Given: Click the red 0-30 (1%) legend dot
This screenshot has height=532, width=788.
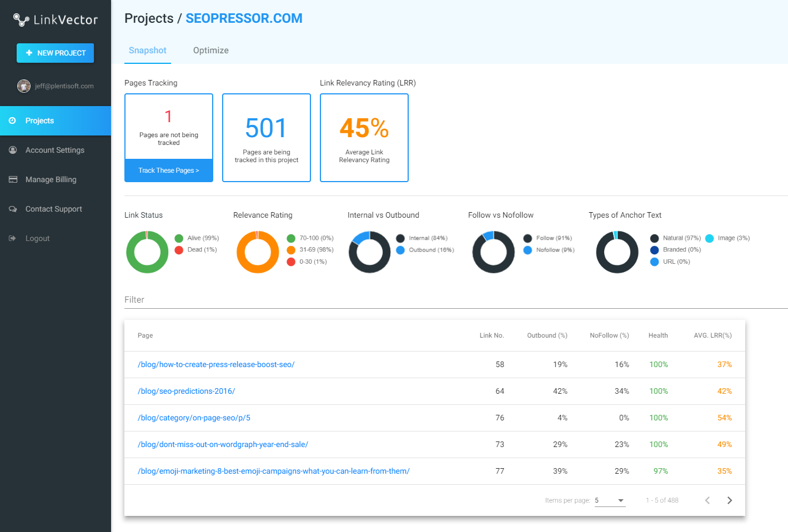Looking at the screenshot, I should 291,262.
